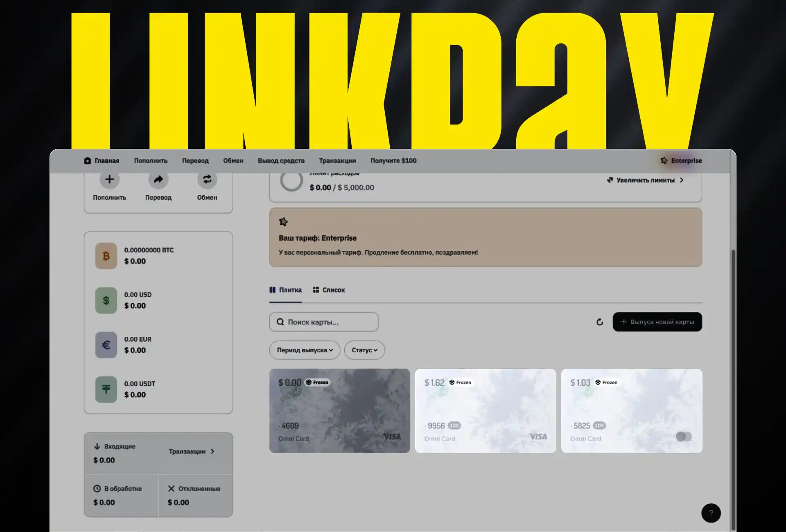Click Выпуск новой карты button
Viewport: 786px width, 532px height.
657,322
